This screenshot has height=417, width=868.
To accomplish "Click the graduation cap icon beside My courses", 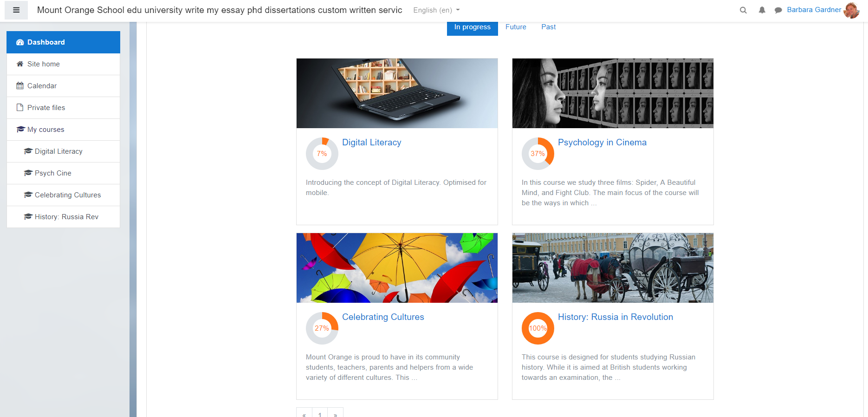I will 20,130.
